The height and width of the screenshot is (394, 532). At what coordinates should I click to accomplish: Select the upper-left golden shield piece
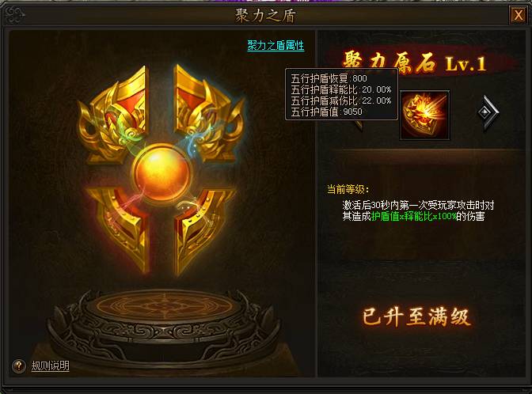pos(114,113)
